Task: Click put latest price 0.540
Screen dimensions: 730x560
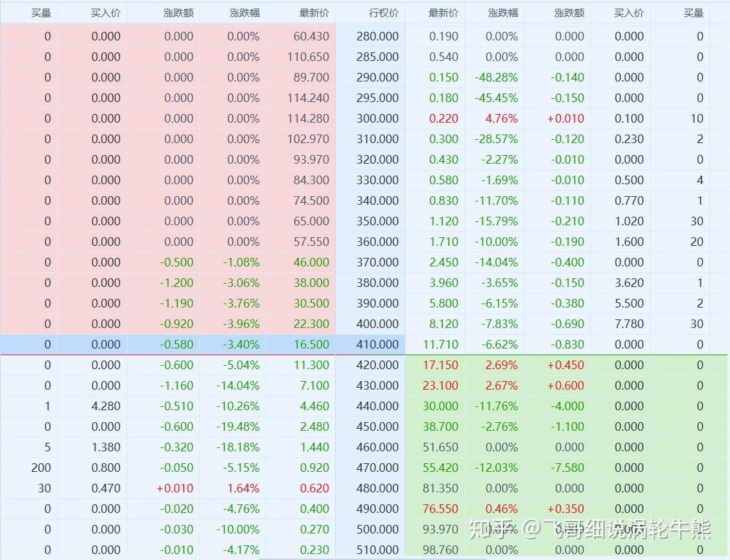Action: (444, 57)
